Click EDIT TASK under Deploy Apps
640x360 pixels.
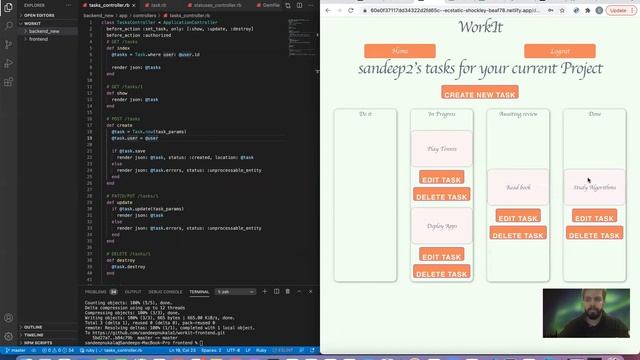(x=442, y=255)
